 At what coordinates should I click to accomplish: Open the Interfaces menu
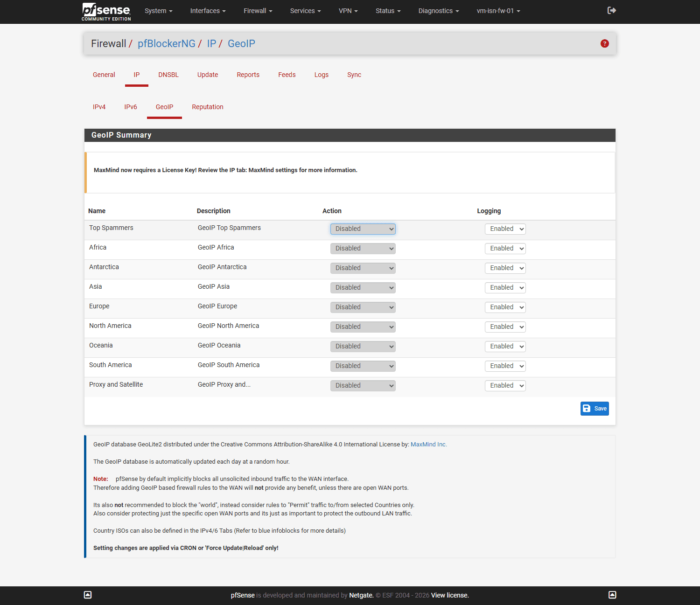pos(208,11)
